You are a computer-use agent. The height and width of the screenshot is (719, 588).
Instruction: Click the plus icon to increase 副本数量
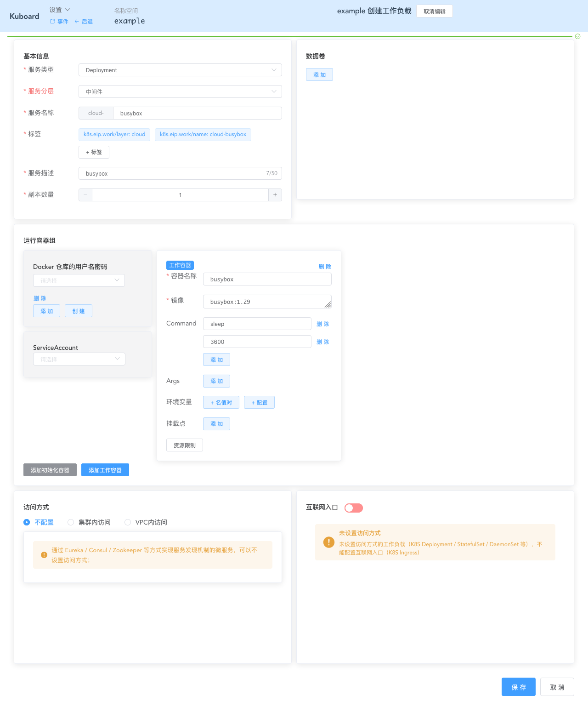(x=275, y=194)
